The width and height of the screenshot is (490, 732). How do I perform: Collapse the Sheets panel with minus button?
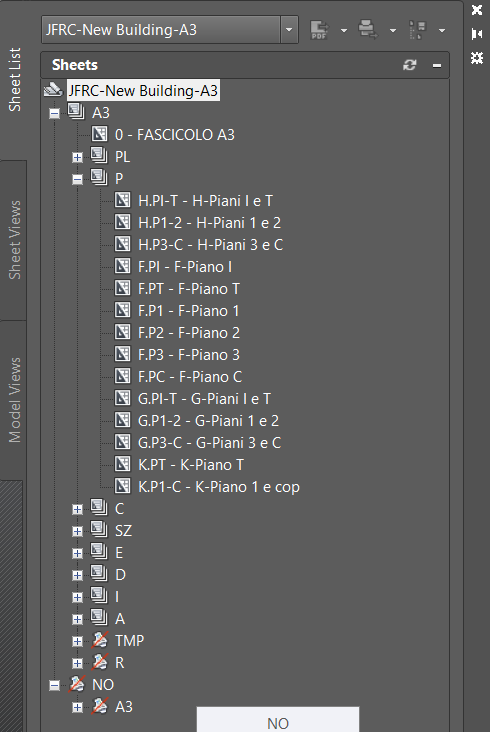pos(437,65)
